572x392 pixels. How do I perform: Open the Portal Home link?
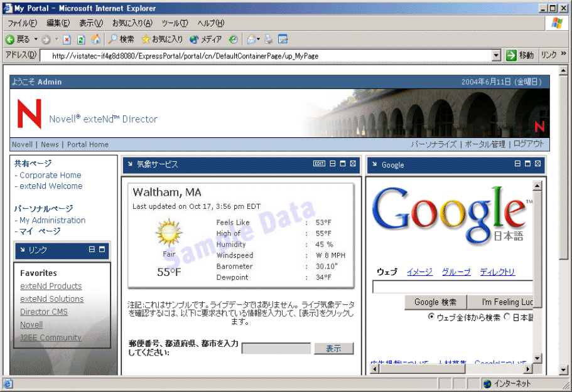87,144
